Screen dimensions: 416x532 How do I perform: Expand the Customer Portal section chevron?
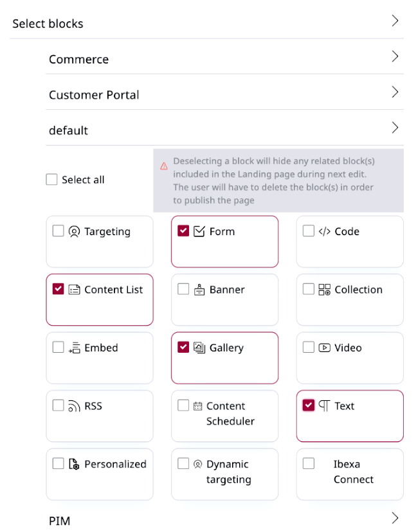(x=395, y=93)
